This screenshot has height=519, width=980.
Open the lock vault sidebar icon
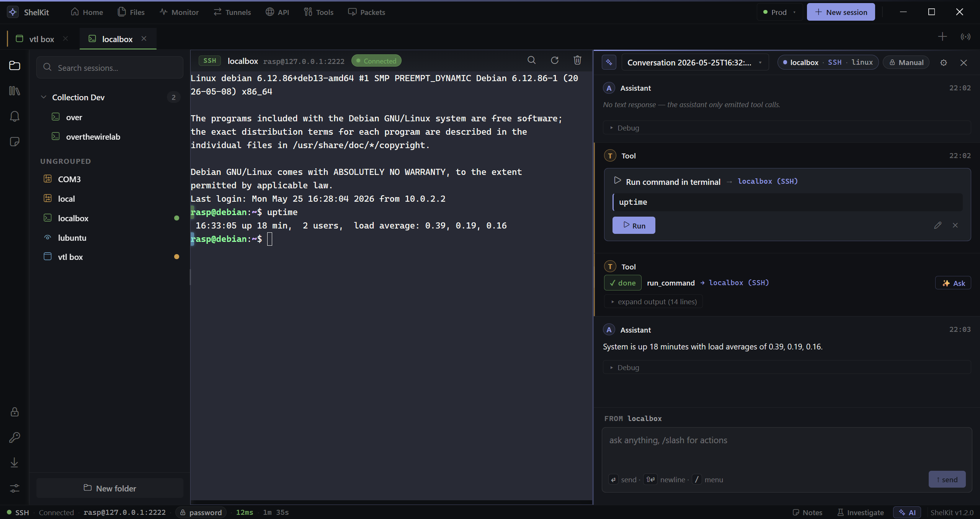15,412
